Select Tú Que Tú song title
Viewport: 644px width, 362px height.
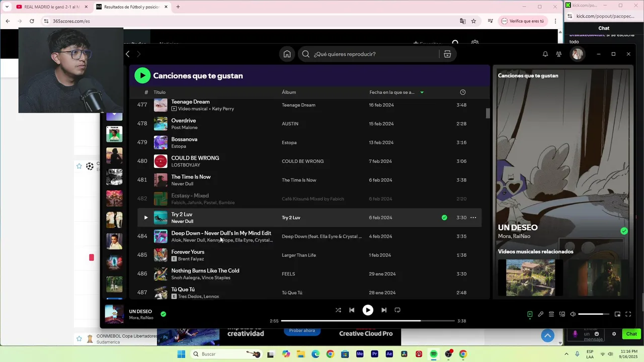point(183,290)
